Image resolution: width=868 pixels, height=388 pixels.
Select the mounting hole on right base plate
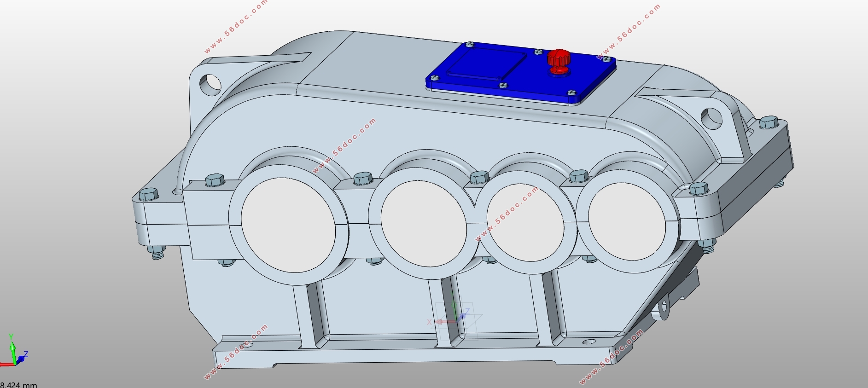589,342
